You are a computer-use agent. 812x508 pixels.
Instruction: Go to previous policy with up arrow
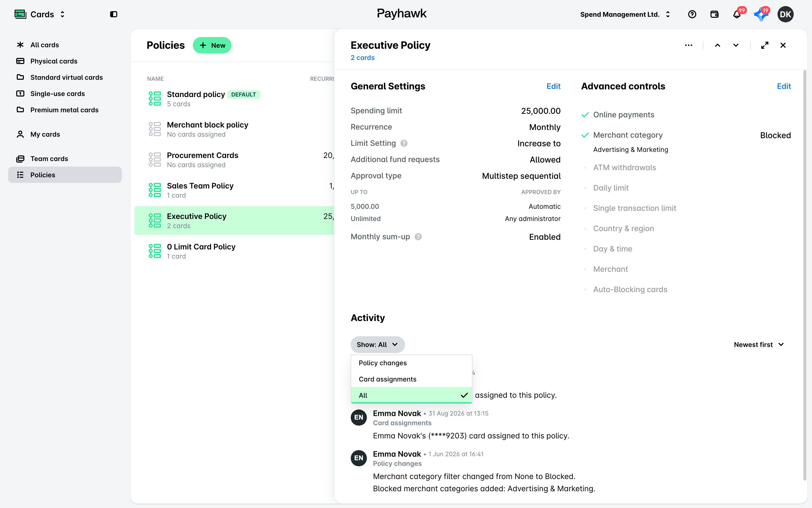coord(717,45)
